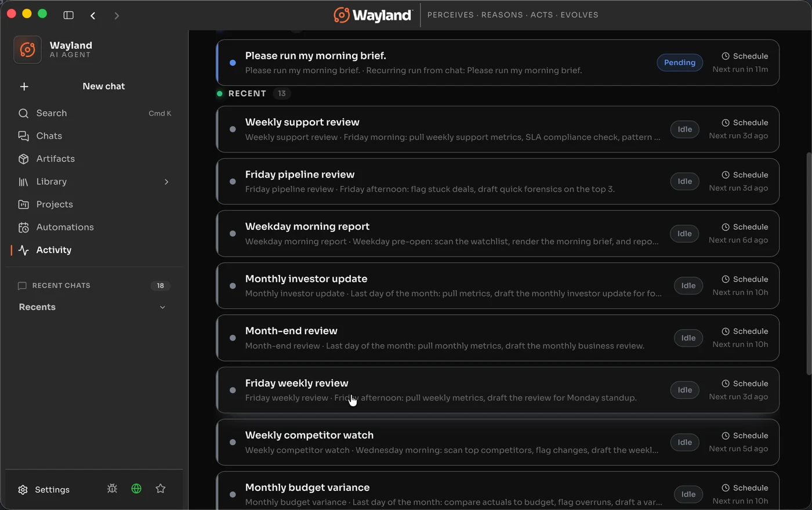Click the Library books icon
This screenshot has width=812, height=510.
pyautogui.click(x=23, y=182)
